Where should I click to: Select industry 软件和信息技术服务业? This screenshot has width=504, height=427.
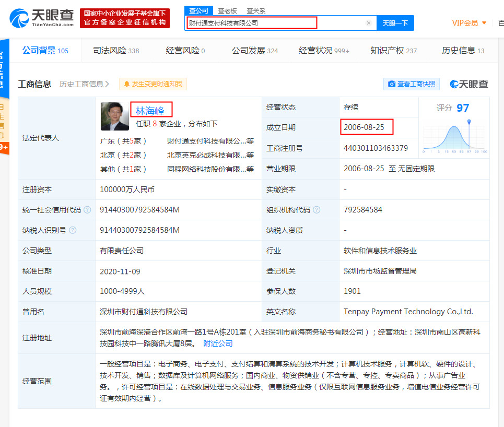tap(380, 251)
